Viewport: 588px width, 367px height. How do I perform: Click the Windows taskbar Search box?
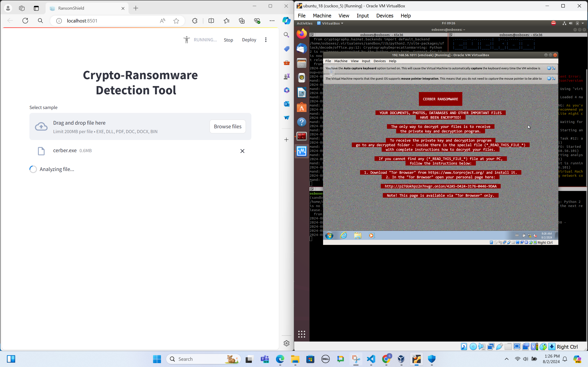(204, 359)
